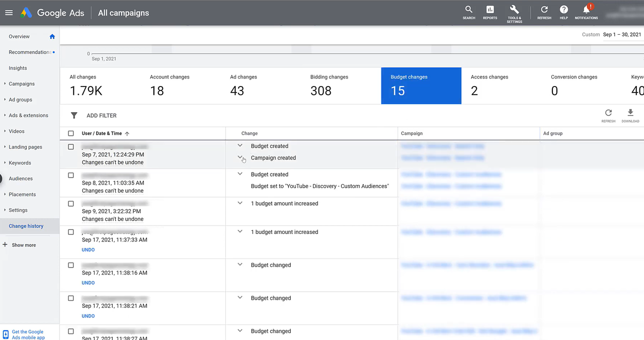The height and width of the screenshot is (340, 644).
Task: Undo the Sep 17 11:38:21 AM change
Action: (x=88, y=316)
